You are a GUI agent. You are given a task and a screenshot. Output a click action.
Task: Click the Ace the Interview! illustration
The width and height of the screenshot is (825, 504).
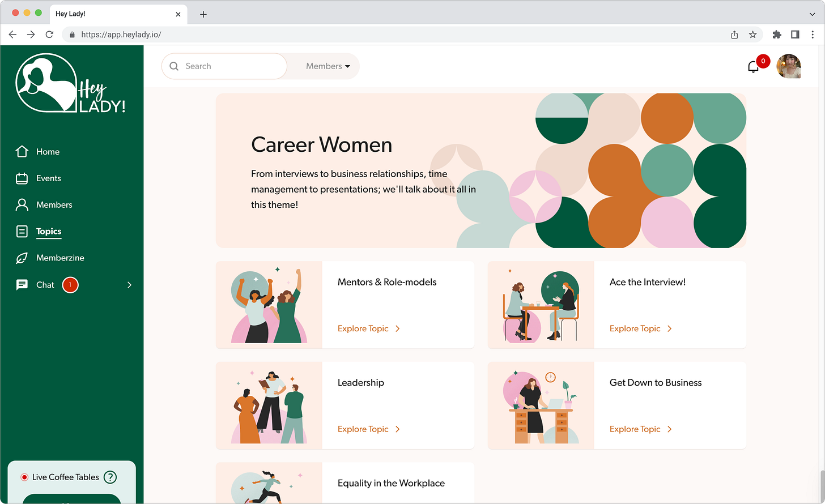pos(541,305)
